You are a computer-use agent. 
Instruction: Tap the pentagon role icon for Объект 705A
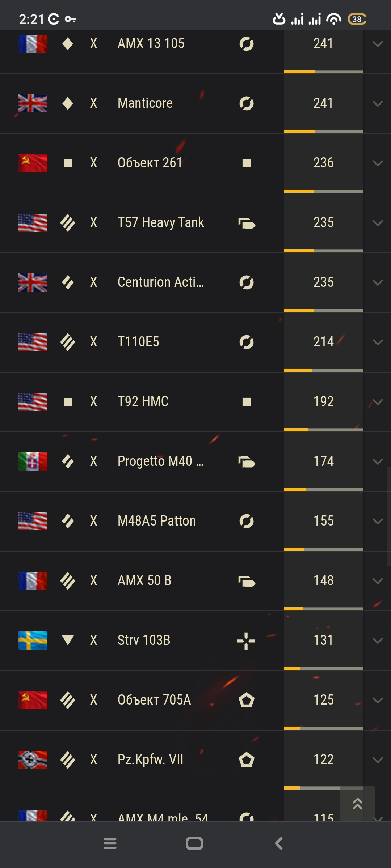coord(247,700)
